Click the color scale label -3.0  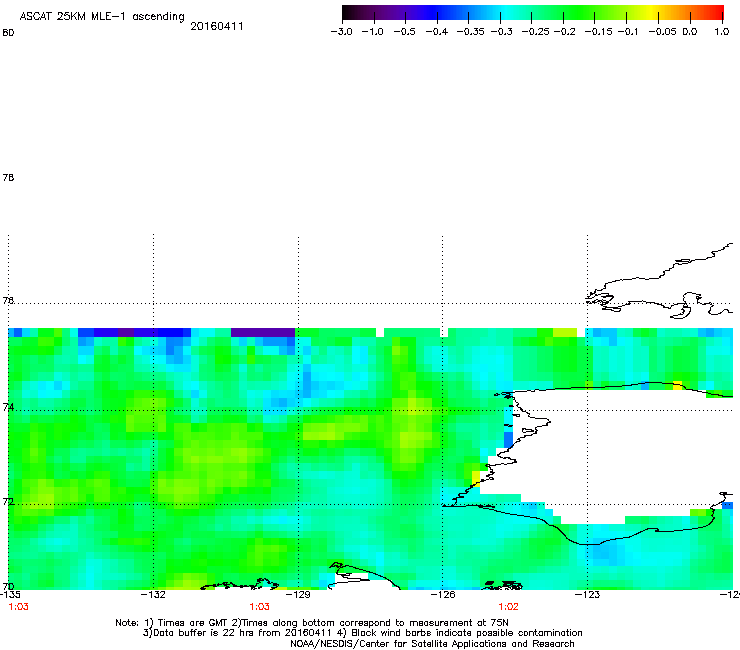coord(342,32)
